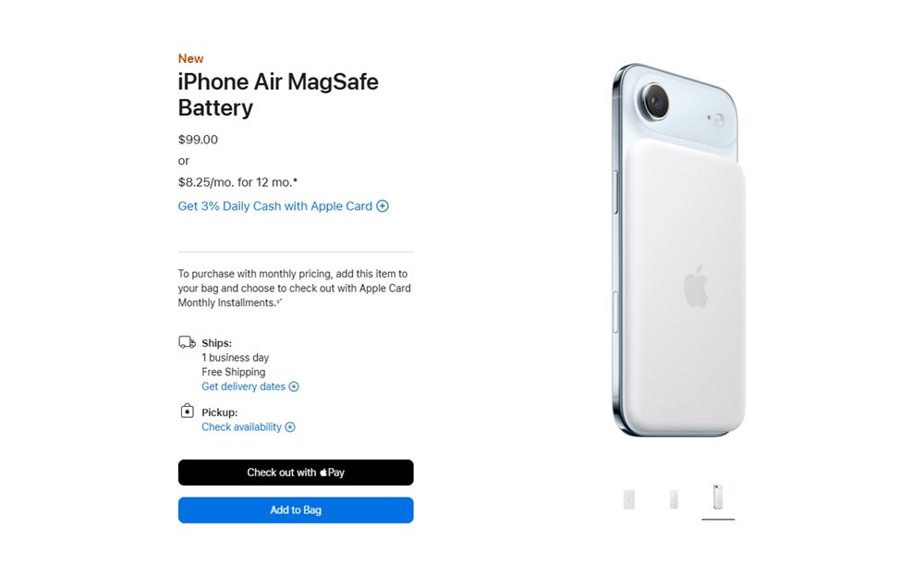Image resolution: width=924 pixels, height=578 pixels.
Task: Click the Apple logo on the battery pack image
Action: click(696, 287)
